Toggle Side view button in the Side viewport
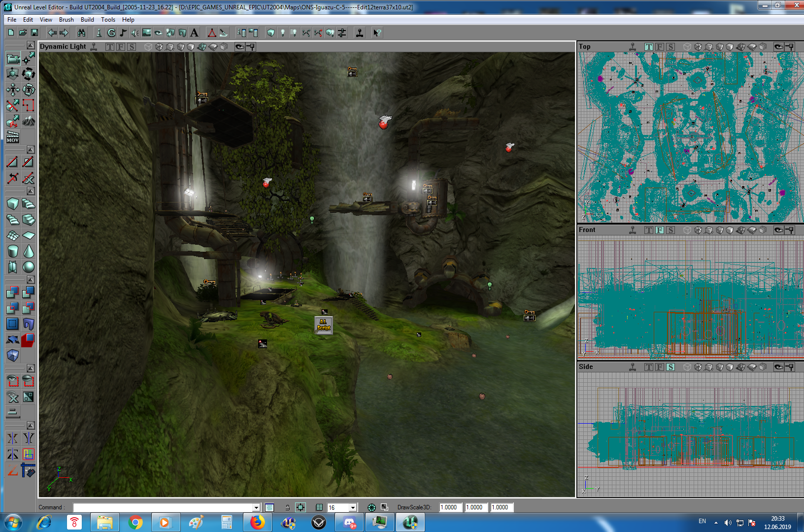This screenshot has width=804, height=532. (670, 367)
